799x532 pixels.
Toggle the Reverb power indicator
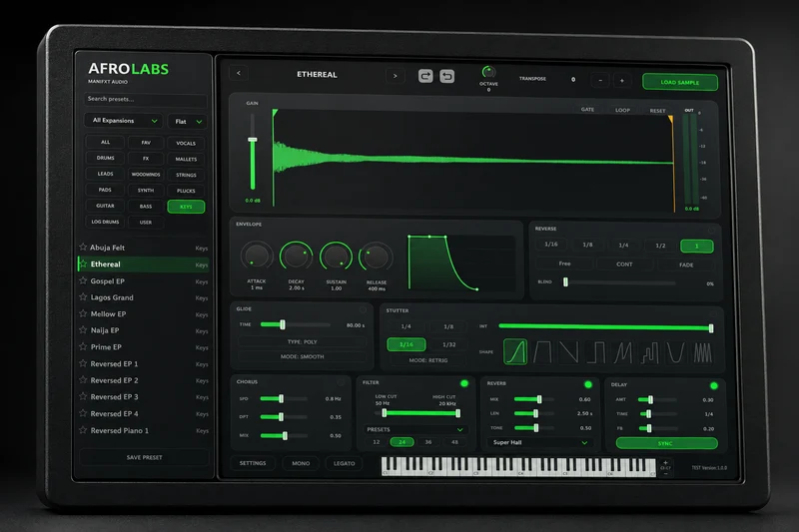click(x=588, y=384)
